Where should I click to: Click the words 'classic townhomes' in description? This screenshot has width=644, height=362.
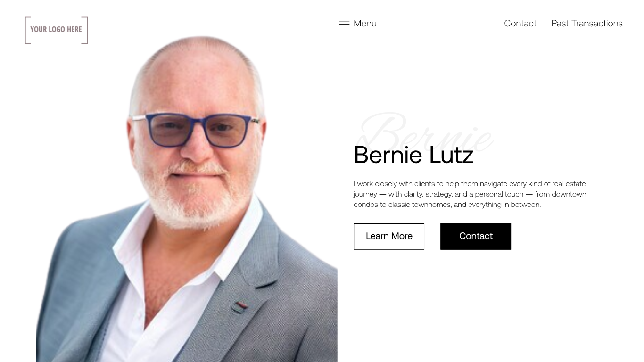pos(420,205)
